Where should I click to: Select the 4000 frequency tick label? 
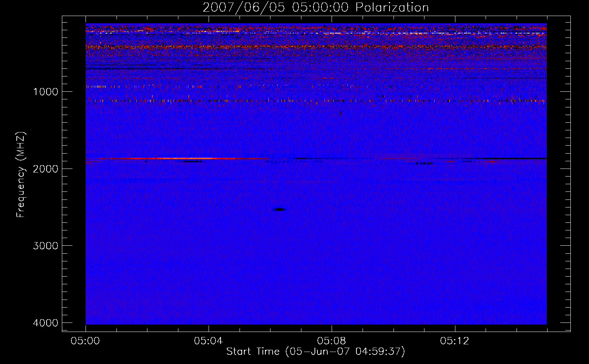pyautogui.click(x=46, y=323)
